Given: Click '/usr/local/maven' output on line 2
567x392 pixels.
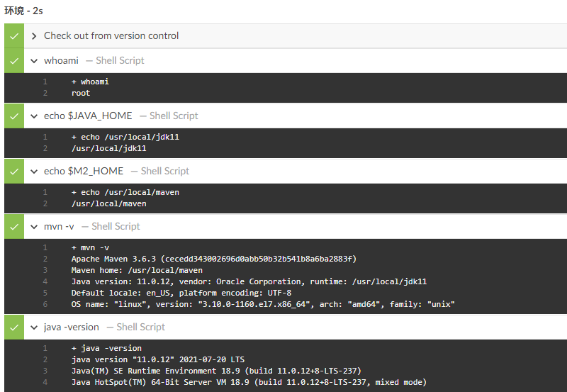Looking at the screenshot, I should pyautogui.click(x=109, y=203).
